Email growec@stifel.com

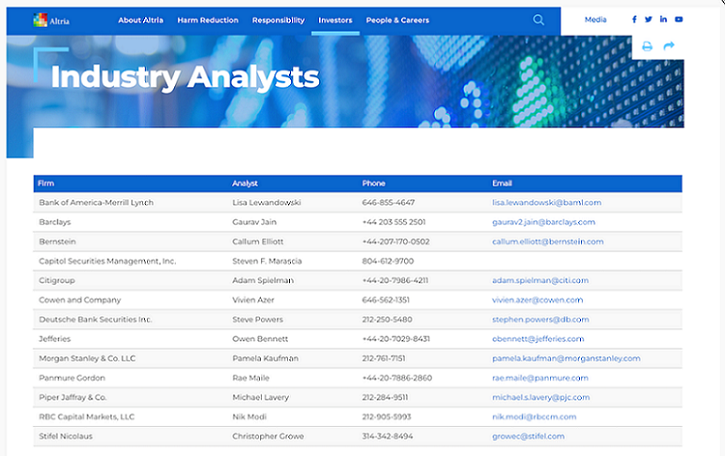(528, 436)
